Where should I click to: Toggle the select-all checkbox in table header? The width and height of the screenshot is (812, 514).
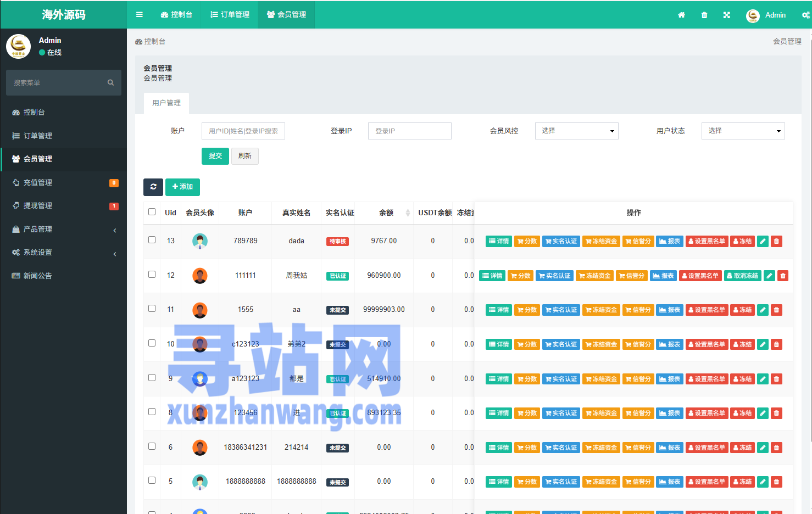coord(152,212)
